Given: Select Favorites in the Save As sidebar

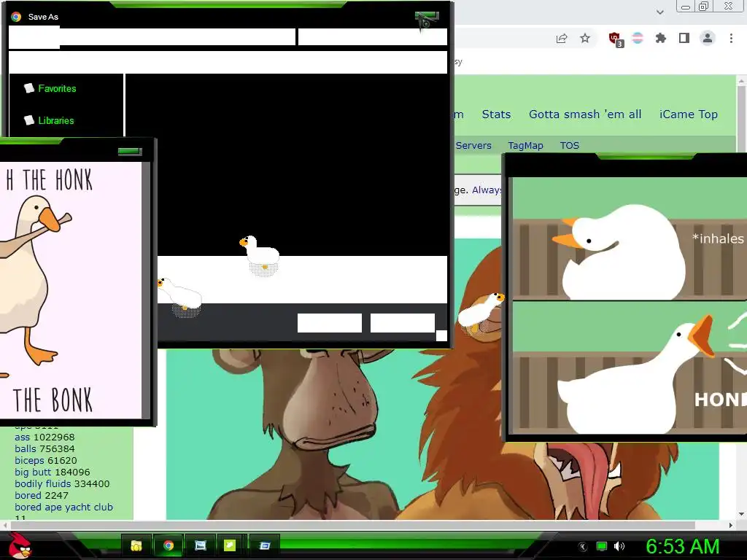Looking at the screenshot, I should (x=57, y=88).
